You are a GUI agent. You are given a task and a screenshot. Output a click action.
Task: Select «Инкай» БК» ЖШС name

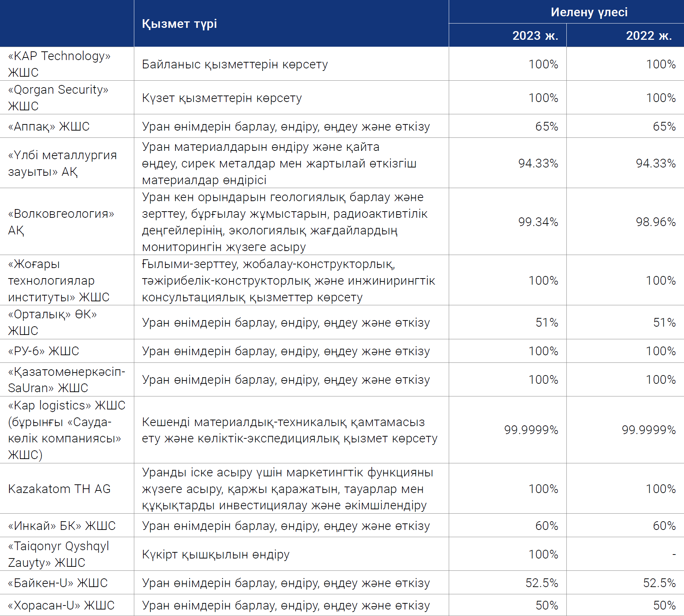[x=62, y=526]
